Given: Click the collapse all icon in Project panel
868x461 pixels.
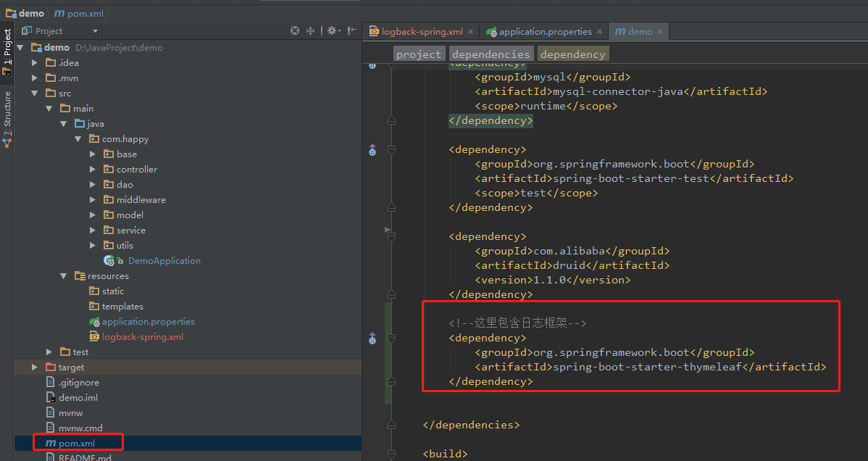Looking at the screenshot, I should (x=311, y=31).
